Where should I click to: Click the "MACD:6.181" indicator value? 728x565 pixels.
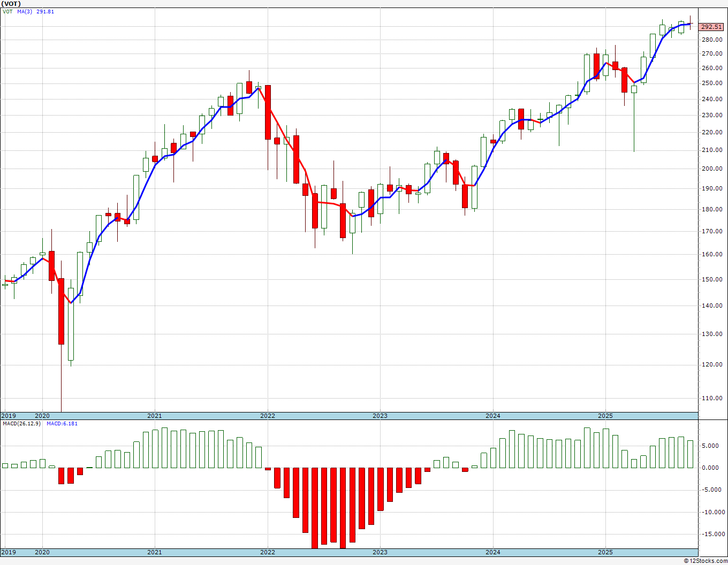point(62,424)
